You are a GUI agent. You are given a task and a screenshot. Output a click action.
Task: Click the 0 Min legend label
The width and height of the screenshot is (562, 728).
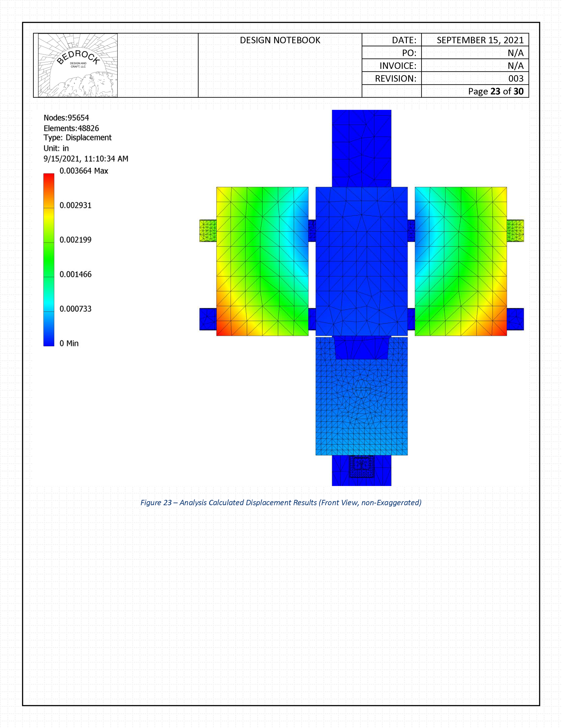[69, 343]
